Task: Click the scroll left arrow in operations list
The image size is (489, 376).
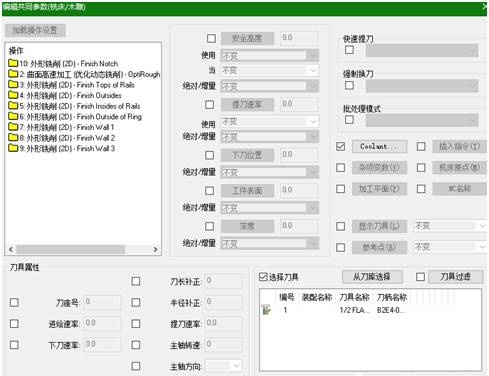Action: point(11,249)
